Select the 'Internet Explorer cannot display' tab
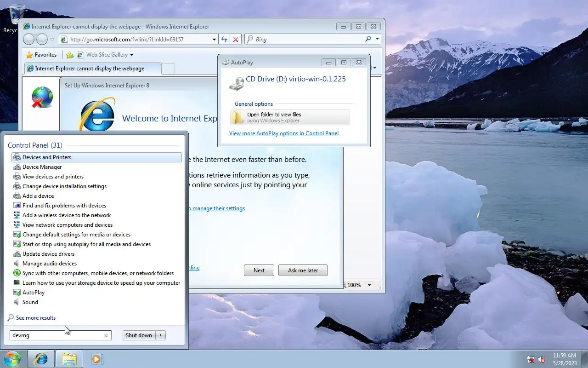This screenshot has width=588, height=368. tap(92, 69)
